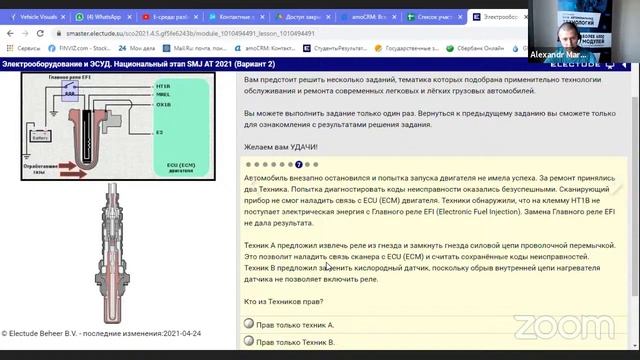Open the amoCRM Контакт bookmark
The image size is (640, 360).
(264, 48)
